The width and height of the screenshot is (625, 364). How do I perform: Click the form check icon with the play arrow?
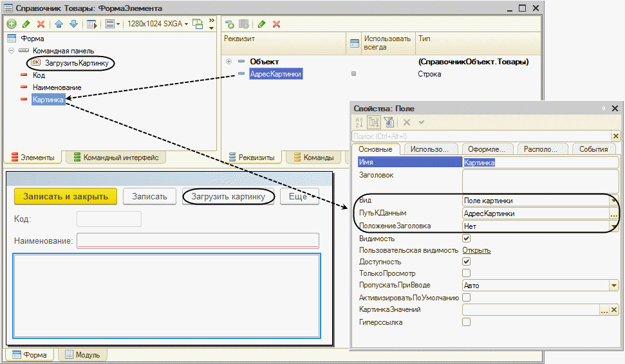click(x=91, y=24)
